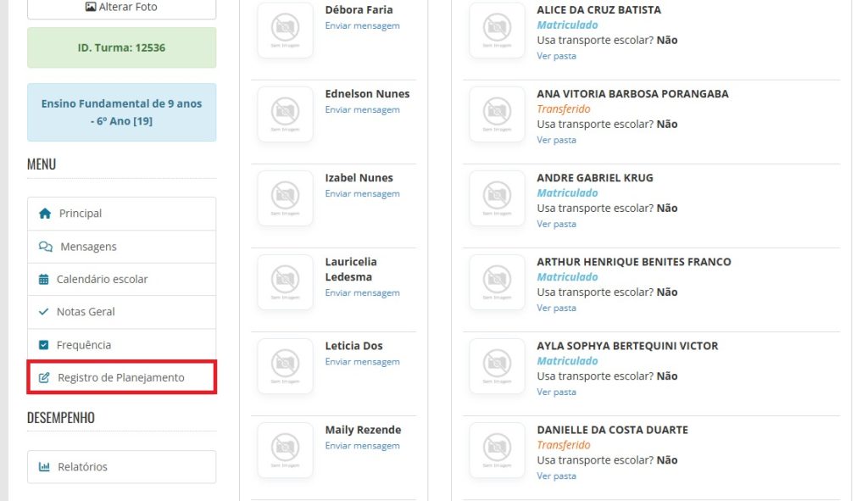The height and width of the screenshot is (501, 868).
Task: Send message to Maily Rezende
Action: pyautogui.click(x=362, y=446)
